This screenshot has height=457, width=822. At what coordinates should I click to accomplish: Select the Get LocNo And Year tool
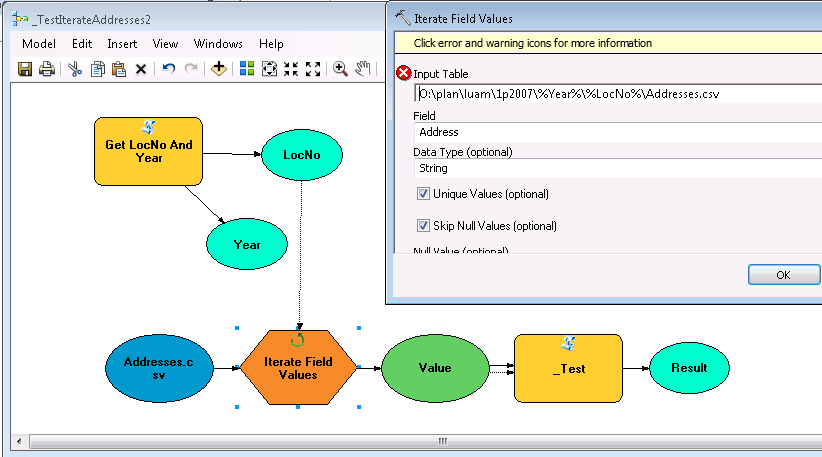pos(148,151)
